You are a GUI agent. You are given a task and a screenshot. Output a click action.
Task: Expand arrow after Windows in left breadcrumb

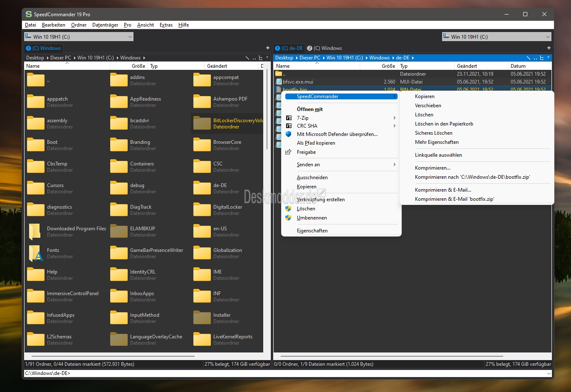pyautogui.click(x=144, y=58)
